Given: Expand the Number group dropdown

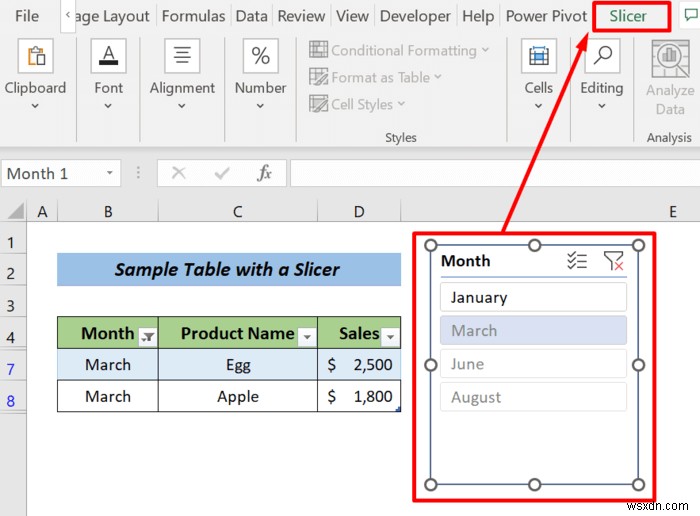Looking at the screenshot, I should pyautogui.click(x=260, y=106).
